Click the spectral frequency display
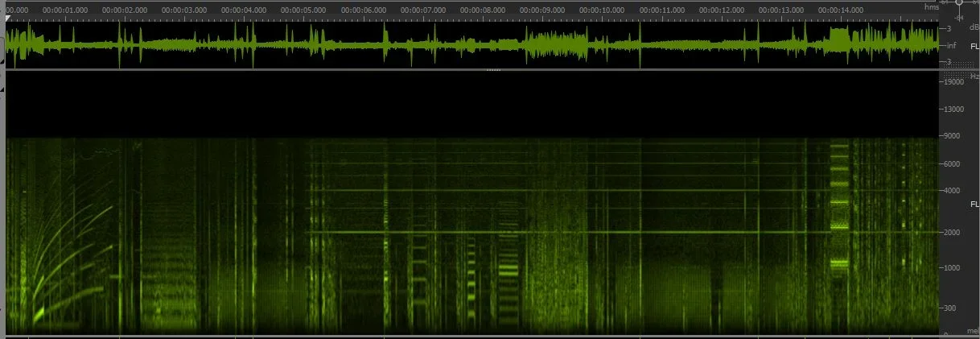The height and width of the screenshot is (339, 980). (x=472, y=203)
